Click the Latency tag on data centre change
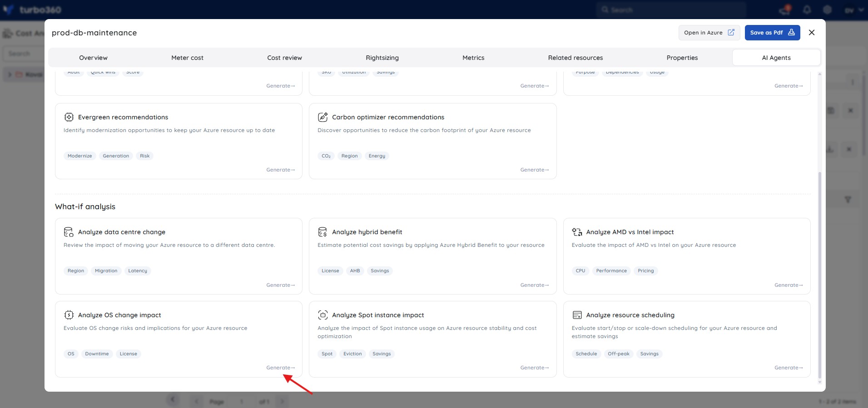Image resolution: width=868 pixels, height=408 pixels. [x=138, y=271]
